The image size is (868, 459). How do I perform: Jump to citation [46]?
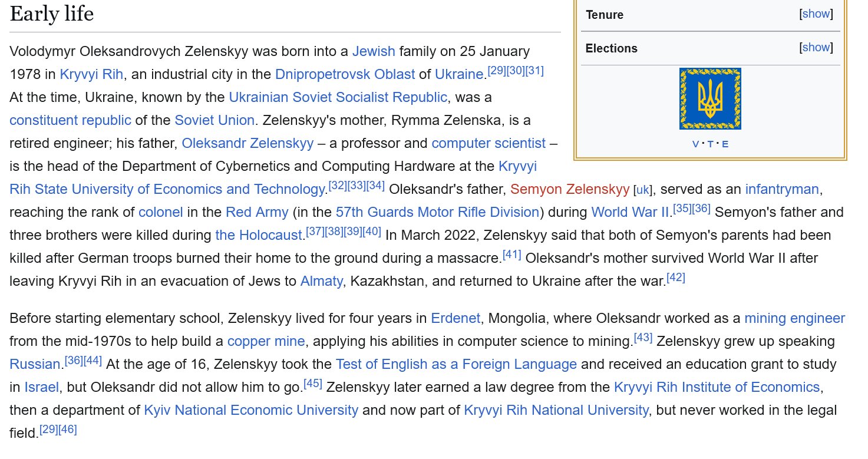(x=68, y=429)
